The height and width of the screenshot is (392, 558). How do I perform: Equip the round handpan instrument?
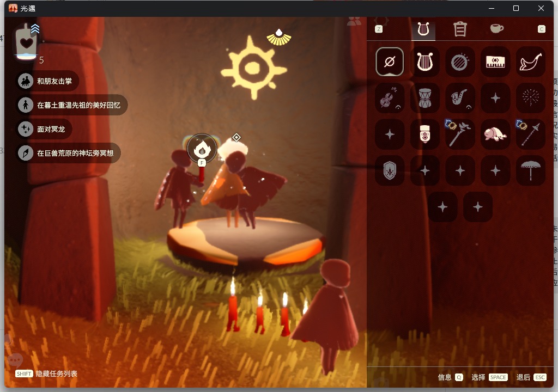[x=460, y=62]
